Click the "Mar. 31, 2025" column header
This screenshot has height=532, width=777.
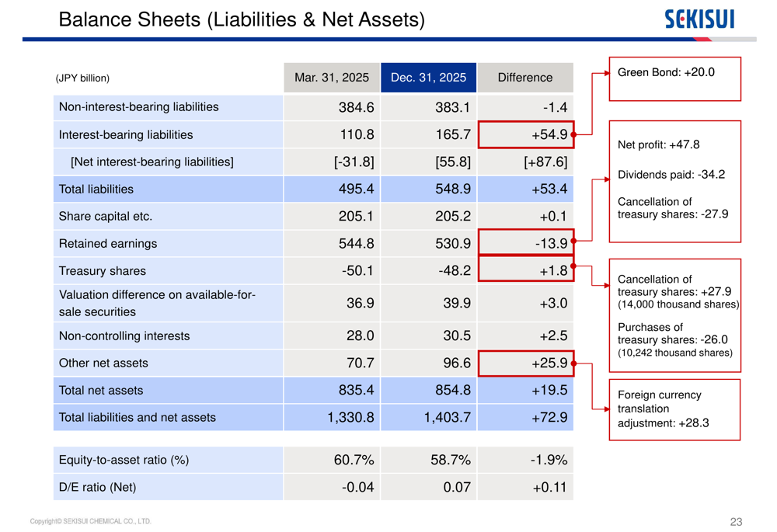point(332,78)
